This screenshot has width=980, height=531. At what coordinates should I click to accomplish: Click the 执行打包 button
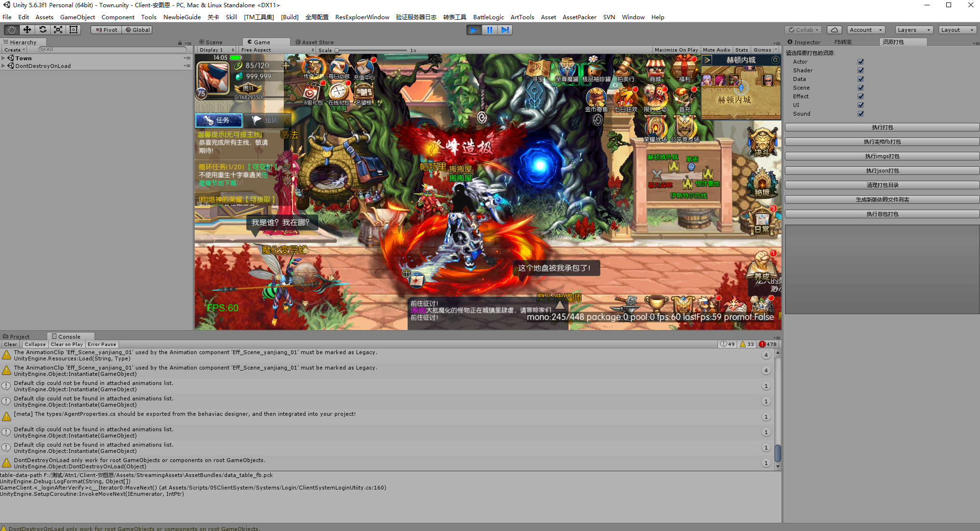882,128
